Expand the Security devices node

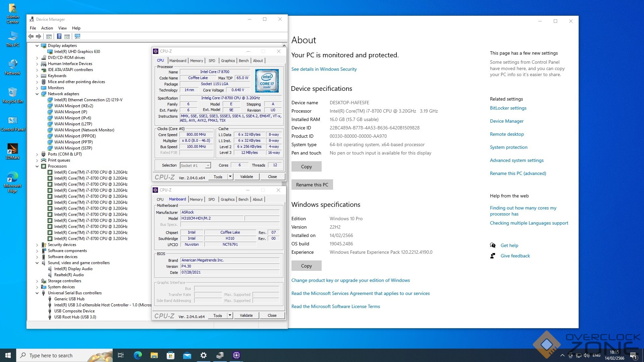point(37,245)
